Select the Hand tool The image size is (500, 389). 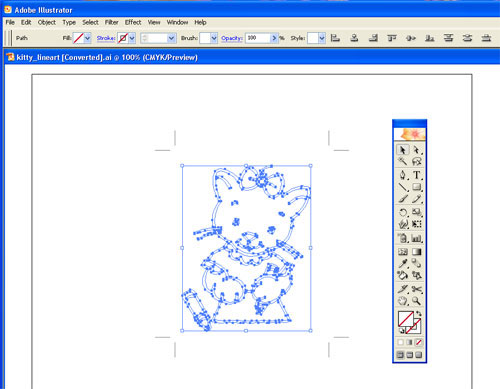tap(403, 301)
